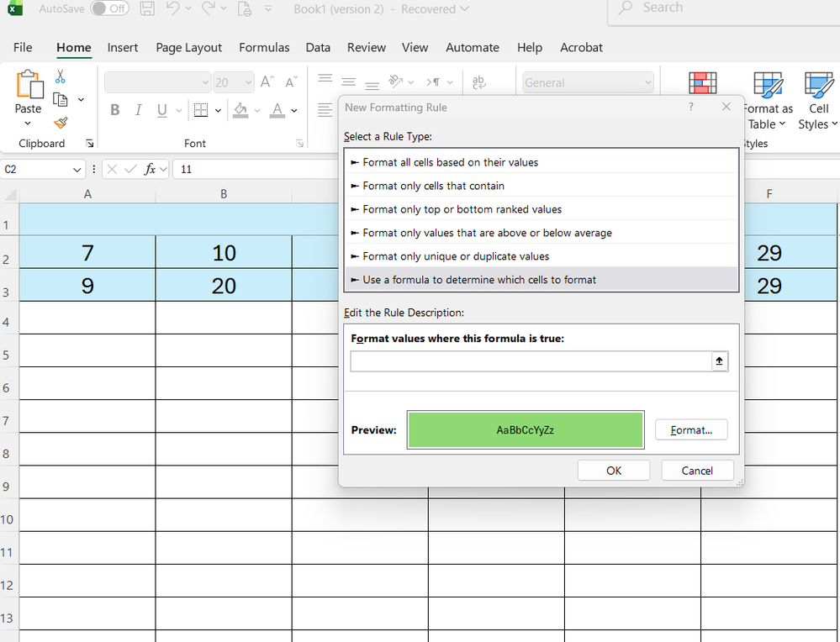840x642 pixels.
Task: Click Cancel in New Formatting Rule
Action: [x=697, y=471]
